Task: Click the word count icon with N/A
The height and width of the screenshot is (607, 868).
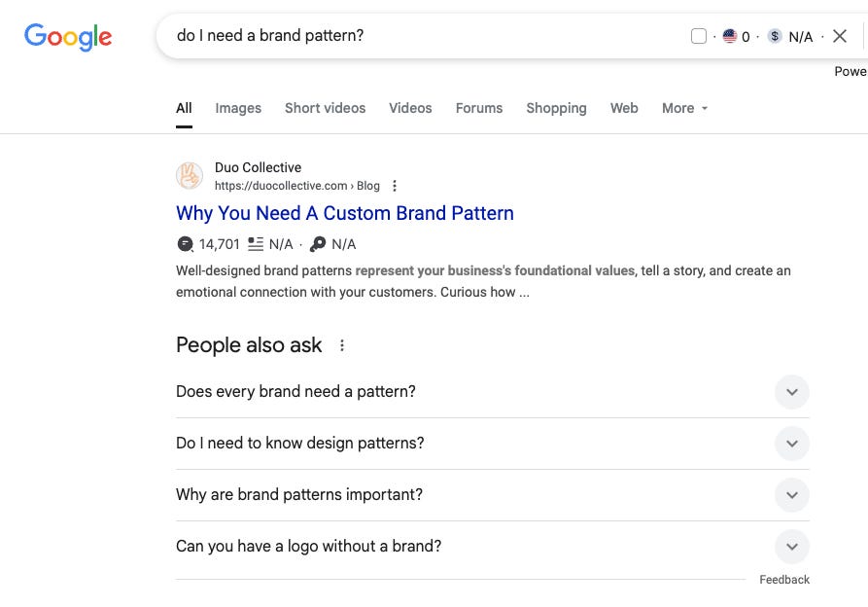Action: pyautogui.click(x=256, y=244)
